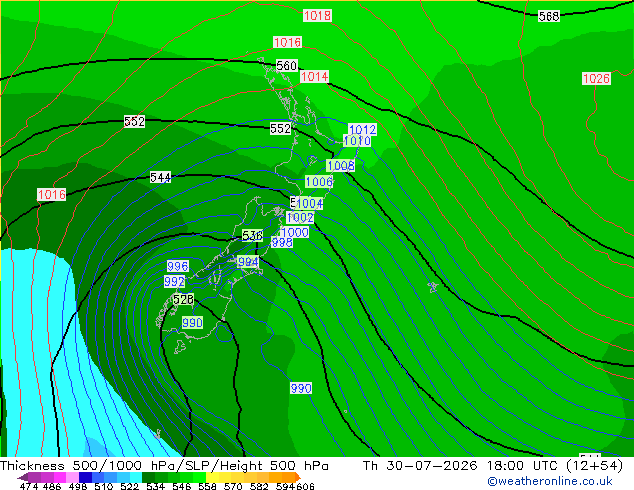
Task: Click the blue 1012 isobar label
Action: 362,130
